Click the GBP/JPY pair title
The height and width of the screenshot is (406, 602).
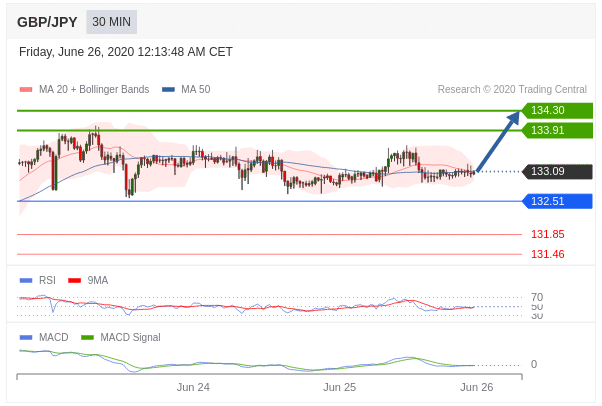click(x=47, y=22)
